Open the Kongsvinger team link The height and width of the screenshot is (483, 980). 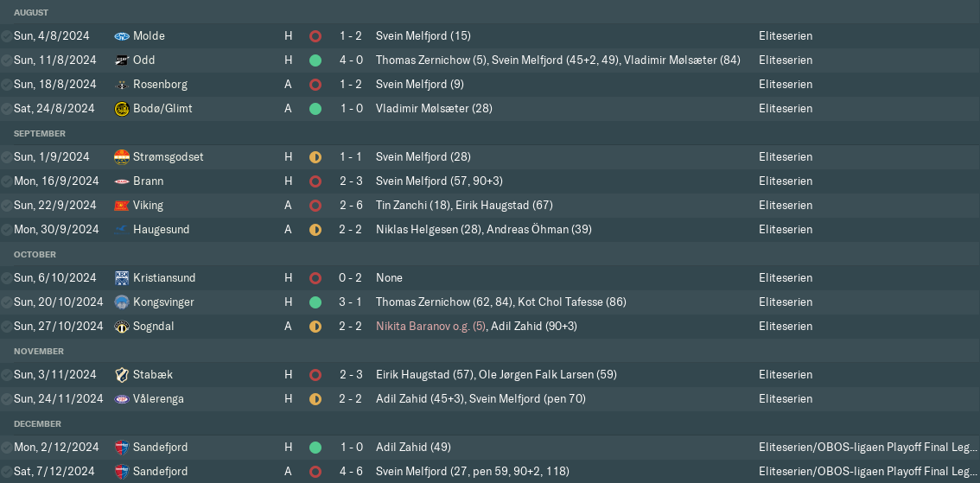click(x=163, y=302)
